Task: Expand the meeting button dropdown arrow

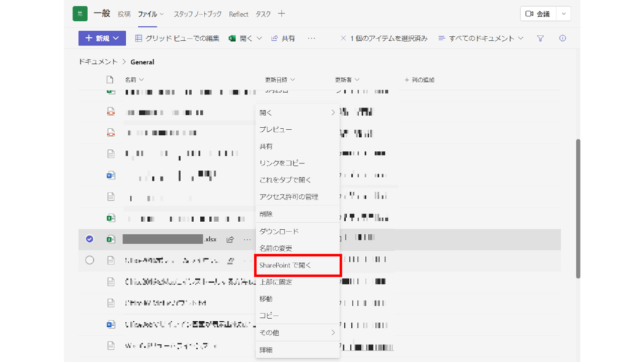Action: (563, 14)
